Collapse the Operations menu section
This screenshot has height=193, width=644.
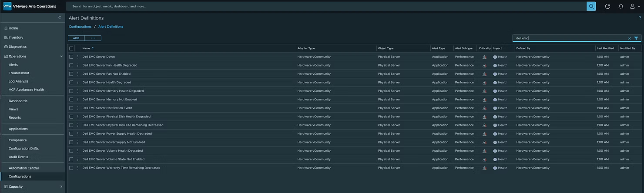61,57
